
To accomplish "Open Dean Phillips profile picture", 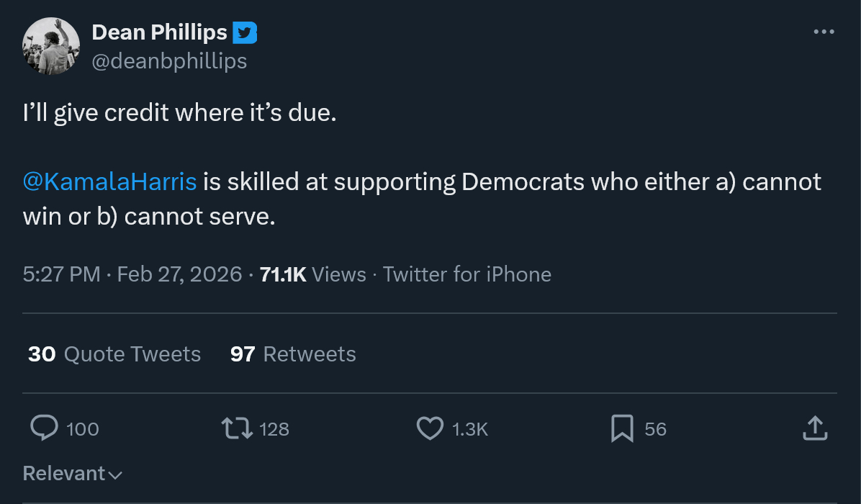I will (x=50, y=46).
